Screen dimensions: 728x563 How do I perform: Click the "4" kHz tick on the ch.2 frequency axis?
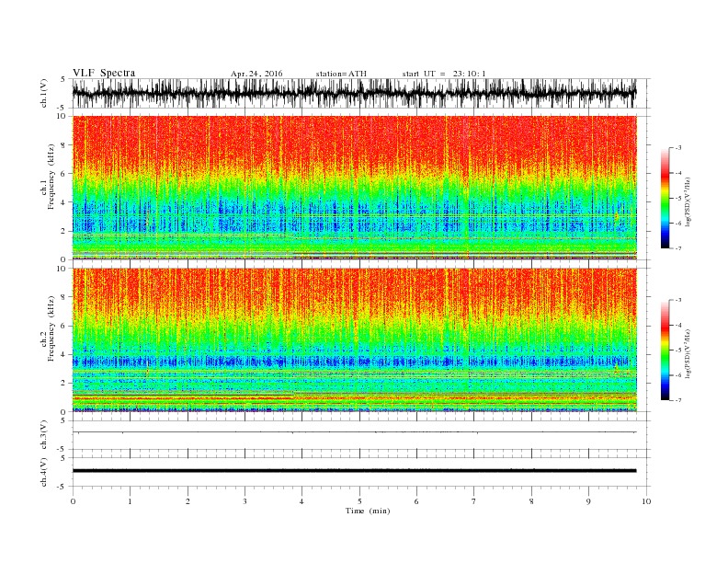[64, 355]
